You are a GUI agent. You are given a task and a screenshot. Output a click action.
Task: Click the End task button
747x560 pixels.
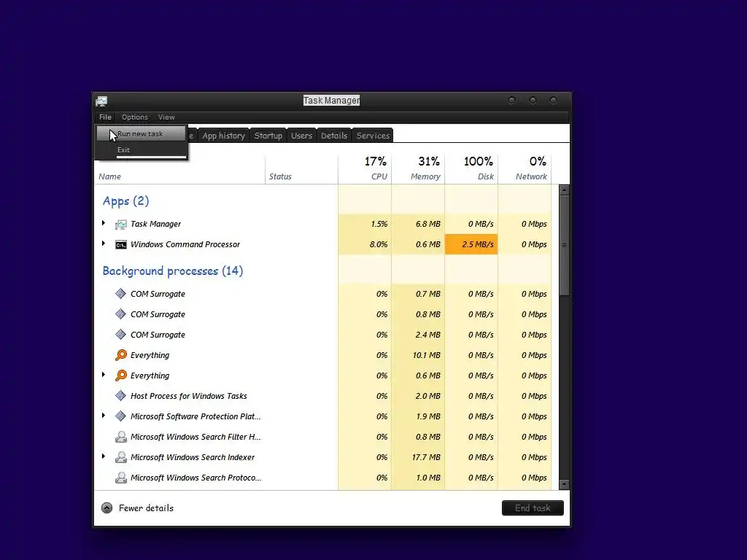[533, 508]
